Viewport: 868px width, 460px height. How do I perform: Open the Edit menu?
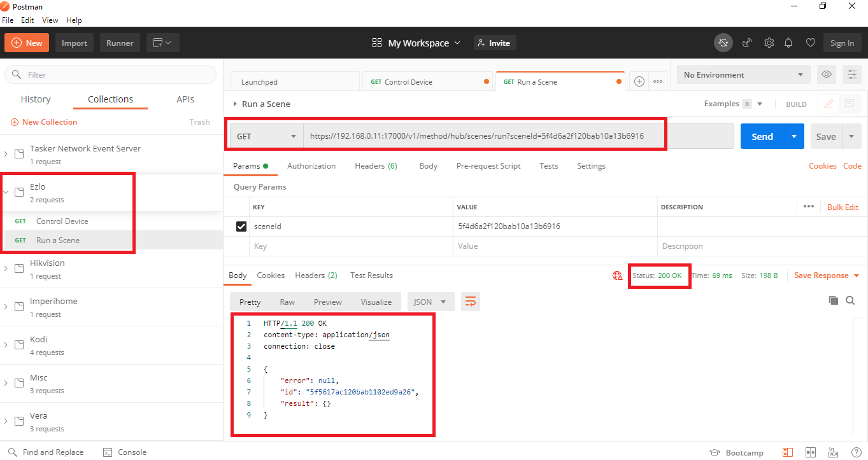[x=27, y=20]
